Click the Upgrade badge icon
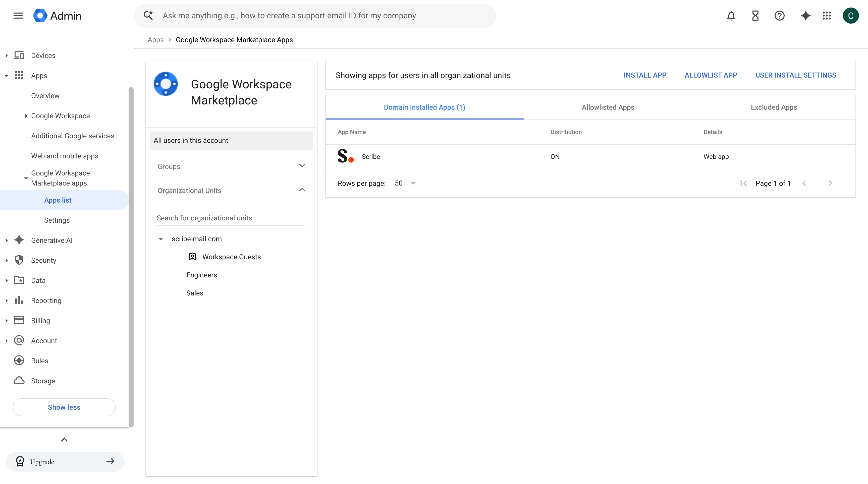The image size is (868, 484). click(20, 461)
